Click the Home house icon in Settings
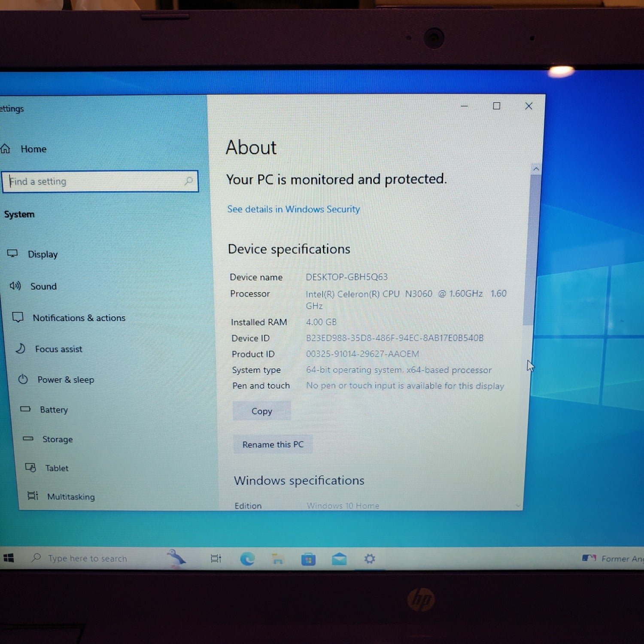The image size is (644, 644). click(x=5, y=149)
